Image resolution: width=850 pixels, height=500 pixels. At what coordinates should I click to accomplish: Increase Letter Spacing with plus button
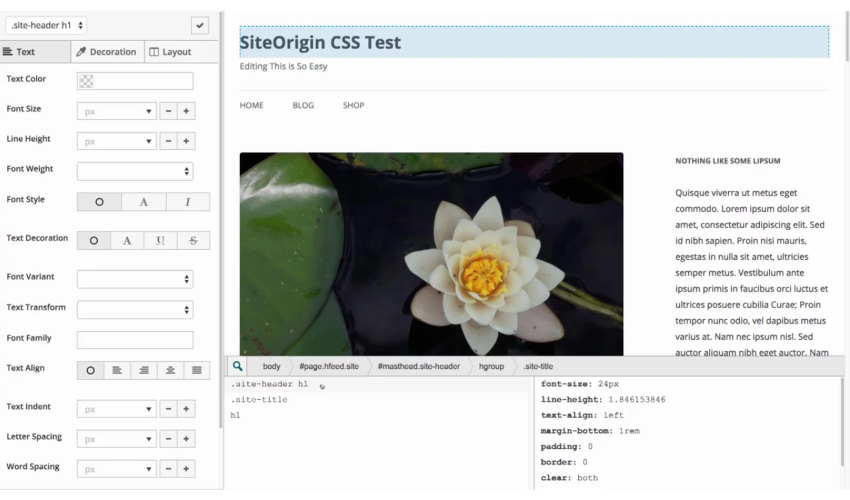[x=186, y=439]
